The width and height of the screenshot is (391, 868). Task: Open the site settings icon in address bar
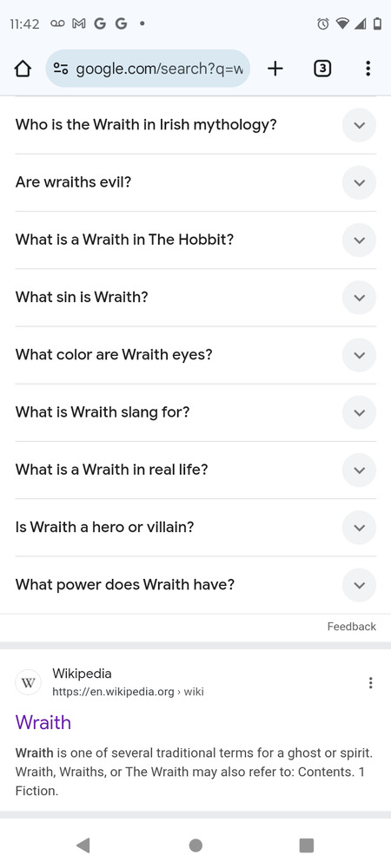pos(60,69)
